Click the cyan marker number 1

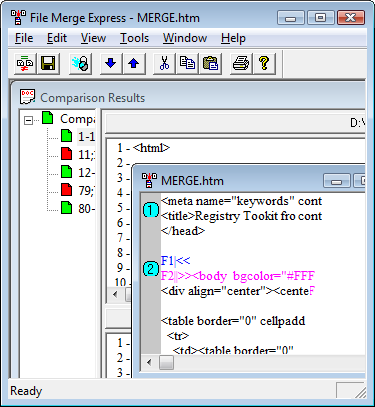151,210
